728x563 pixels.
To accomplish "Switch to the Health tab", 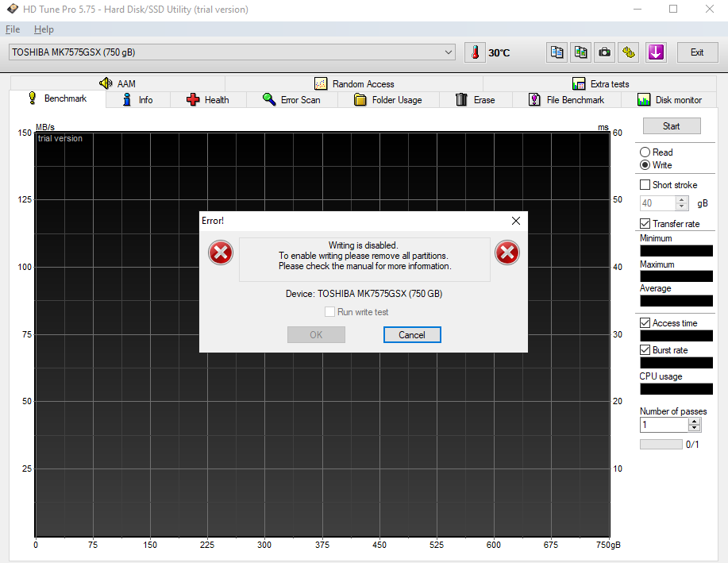I will tap(208, 100).
